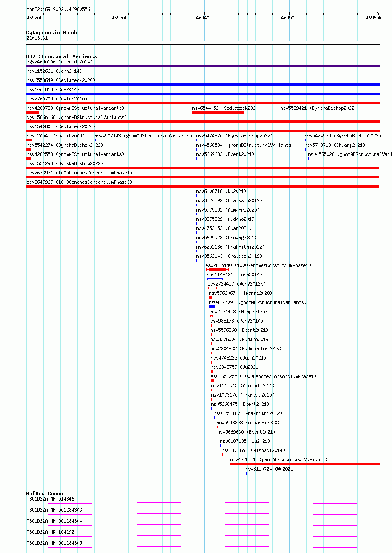
Task: Click the dgv2469n106 (Alsmadi2014) variant label
Action: click(x=59, y=62)
